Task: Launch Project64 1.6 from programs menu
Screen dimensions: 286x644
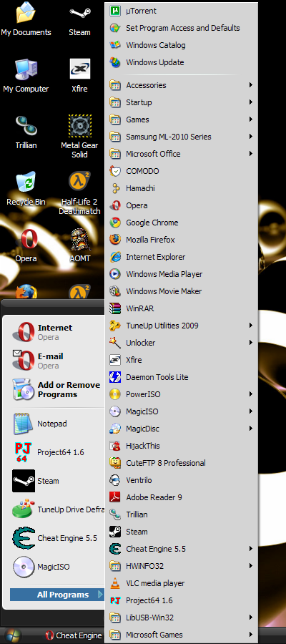Action: click(x=182, y=600)
